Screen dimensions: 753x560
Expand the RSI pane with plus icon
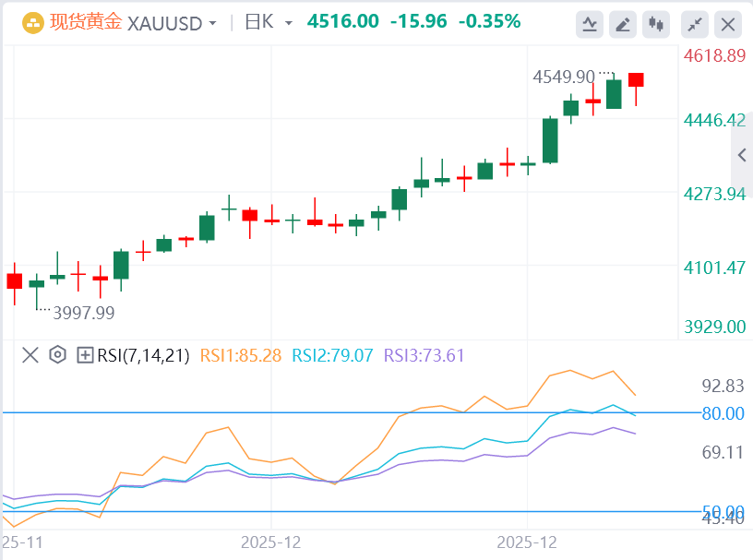[x=85, y=354]
